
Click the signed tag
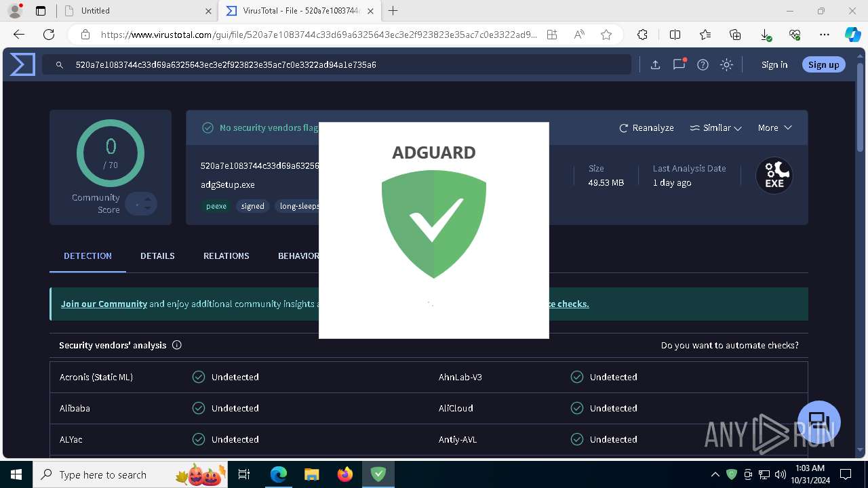pos(253,206)
